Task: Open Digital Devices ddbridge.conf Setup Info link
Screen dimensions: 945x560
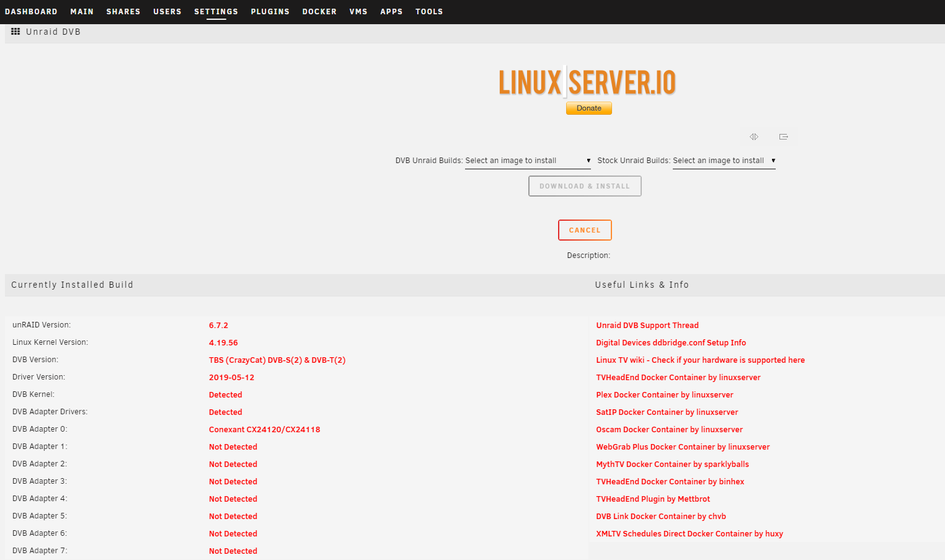Action: 671,343
